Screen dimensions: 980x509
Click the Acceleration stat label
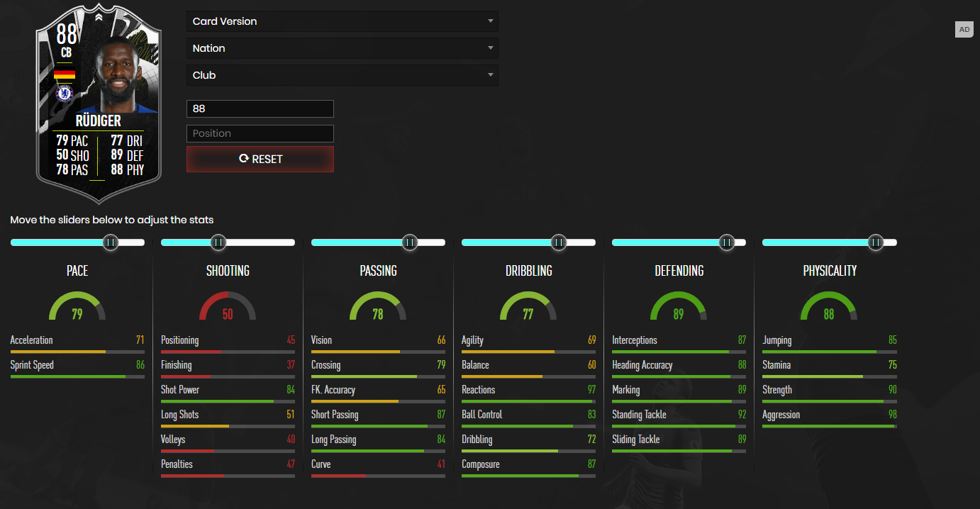tap(31, 340)
